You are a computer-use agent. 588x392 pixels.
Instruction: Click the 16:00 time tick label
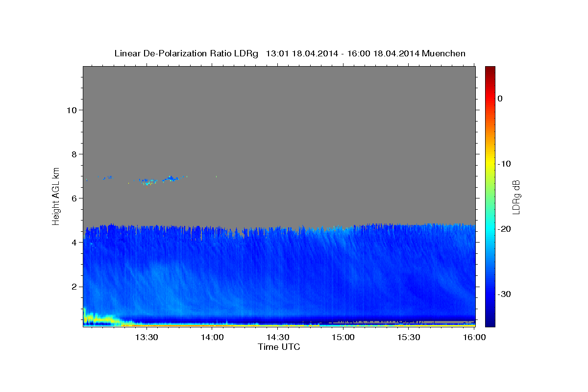point(474,337)
